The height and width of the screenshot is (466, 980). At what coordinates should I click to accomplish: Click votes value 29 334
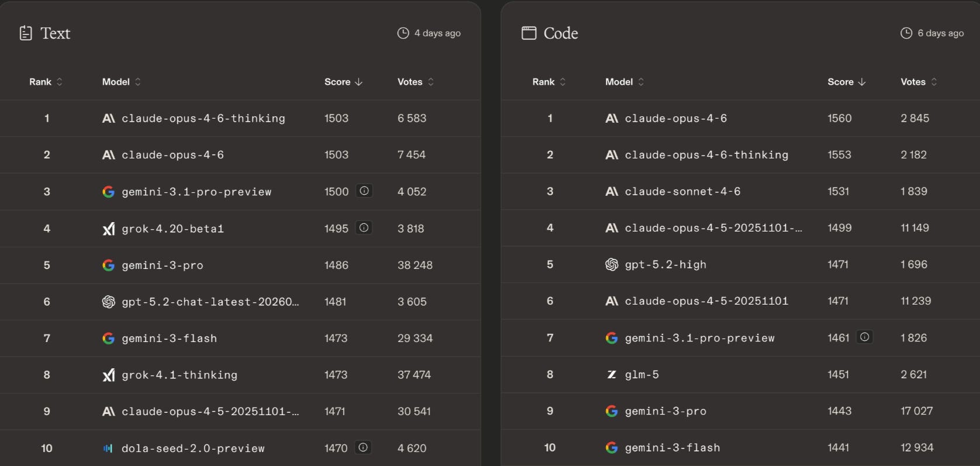click(415, 339)
